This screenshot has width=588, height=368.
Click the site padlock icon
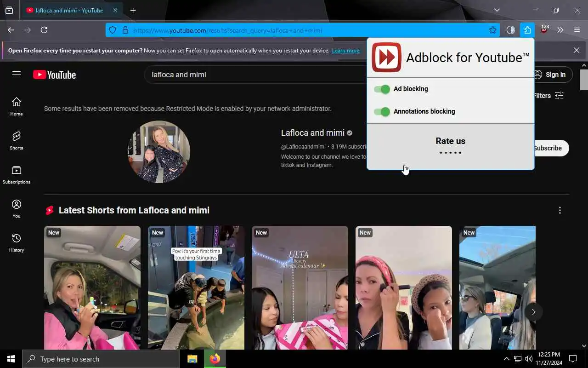(125, 30)
